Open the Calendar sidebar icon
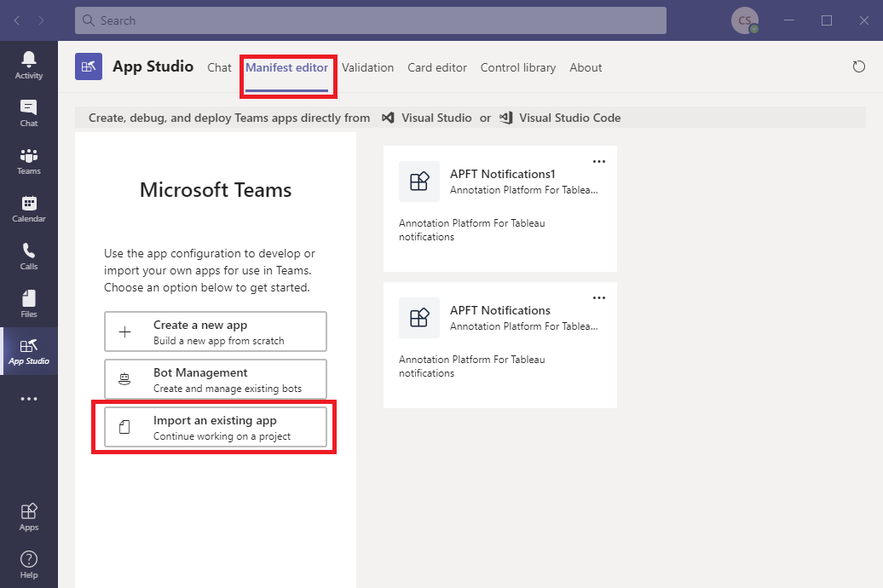883x588 pixels. [29, 209]
